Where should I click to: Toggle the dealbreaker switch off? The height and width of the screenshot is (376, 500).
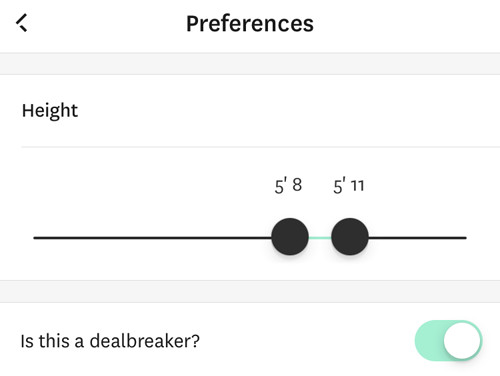(449, 340)
